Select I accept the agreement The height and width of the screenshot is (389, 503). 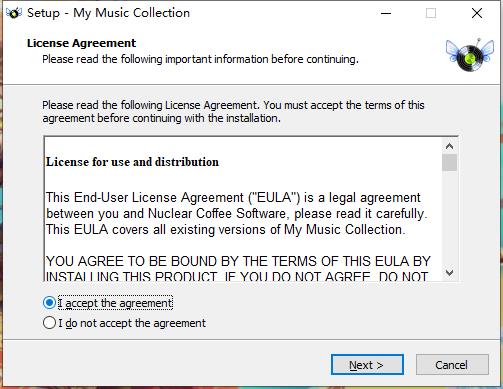(x=49, y=303)
